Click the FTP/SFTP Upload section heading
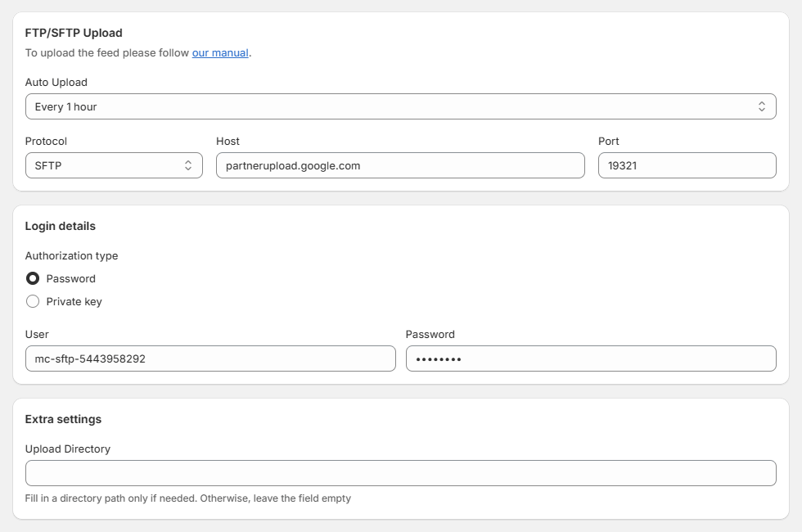The width and height of the screenshot is (802, 532). [x=75, y=33]
